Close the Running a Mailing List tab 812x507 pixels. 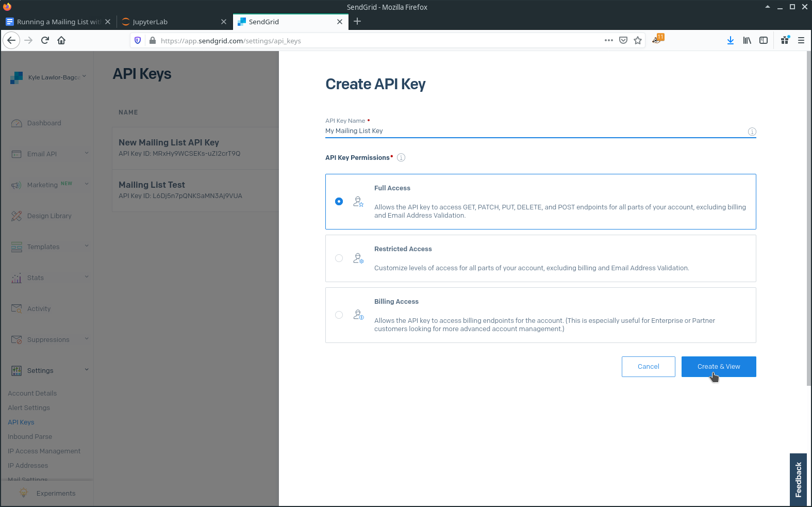point(108,22)
